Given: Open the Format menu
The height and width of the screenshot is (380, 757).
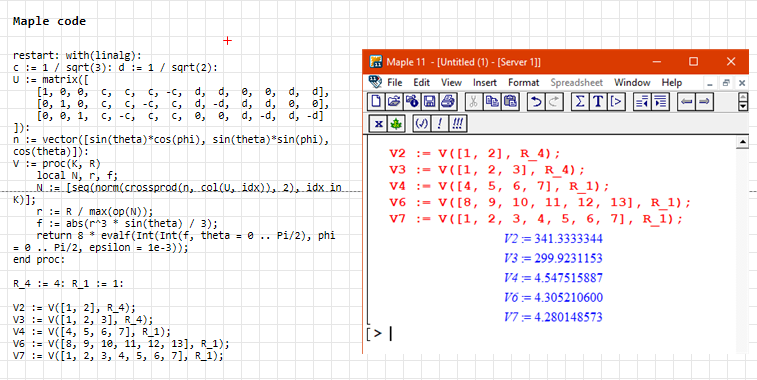Looking at the screenshot, I should (523, 83).
